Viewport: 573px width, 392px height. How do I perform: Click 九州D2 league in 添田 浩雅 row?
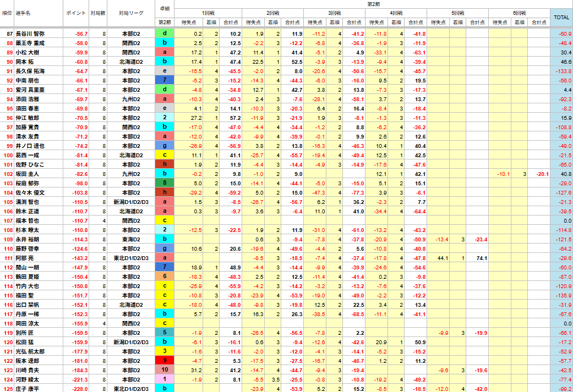tap(131, 100)
